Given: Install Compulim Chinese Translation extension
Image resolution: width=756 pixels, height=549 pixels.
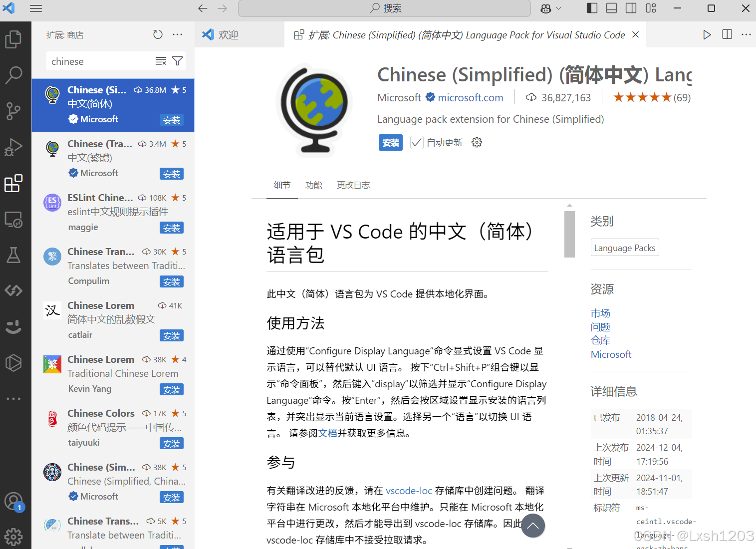Looking at the screenshot, I should 172,282.
